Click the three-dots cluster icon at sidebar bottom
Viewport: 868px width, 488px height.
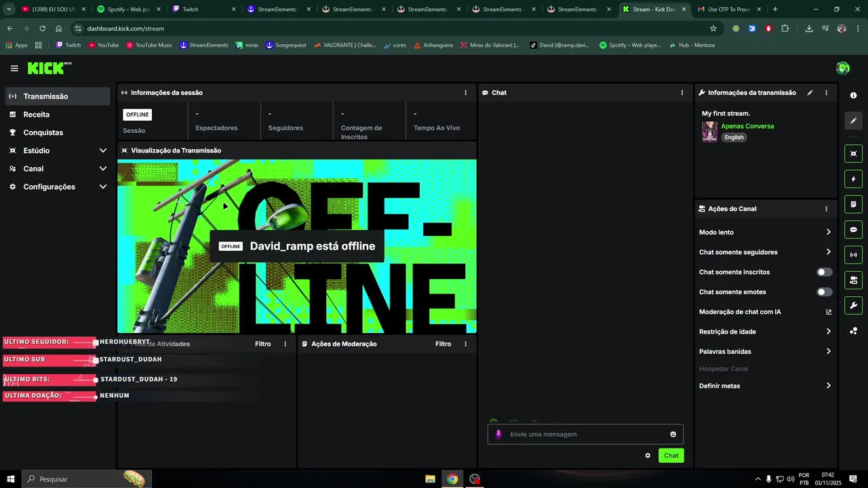coord(853,331)
